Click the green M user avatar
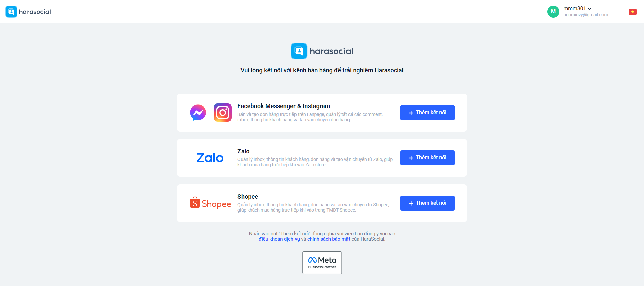The width and height of the screenshot is (644, 286). [553, 12]
